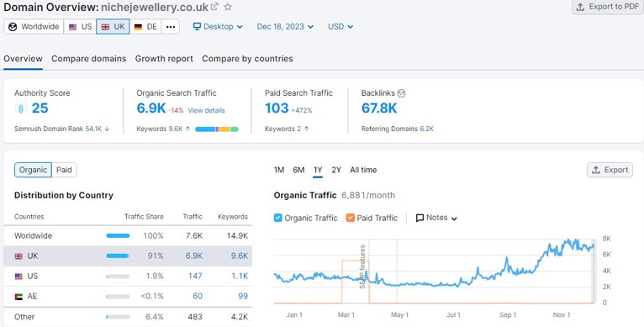Select the Worldwide database button
The height and width of the screenshot is (327, 644).
click(34, 27)
